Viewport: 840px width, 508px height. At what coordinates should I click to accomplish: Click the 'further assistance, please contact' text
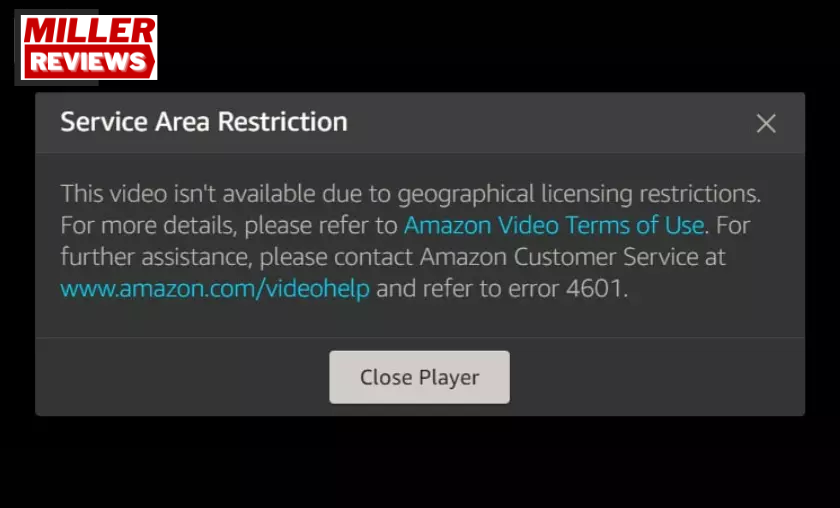(237, 257)
